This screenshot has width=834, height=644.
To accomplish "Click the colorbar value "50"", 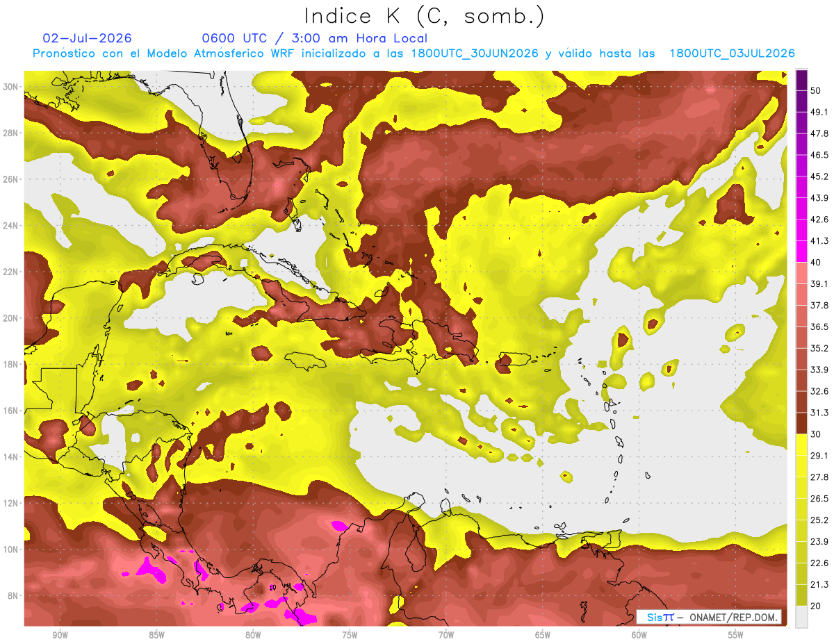I will click(817, 90).
